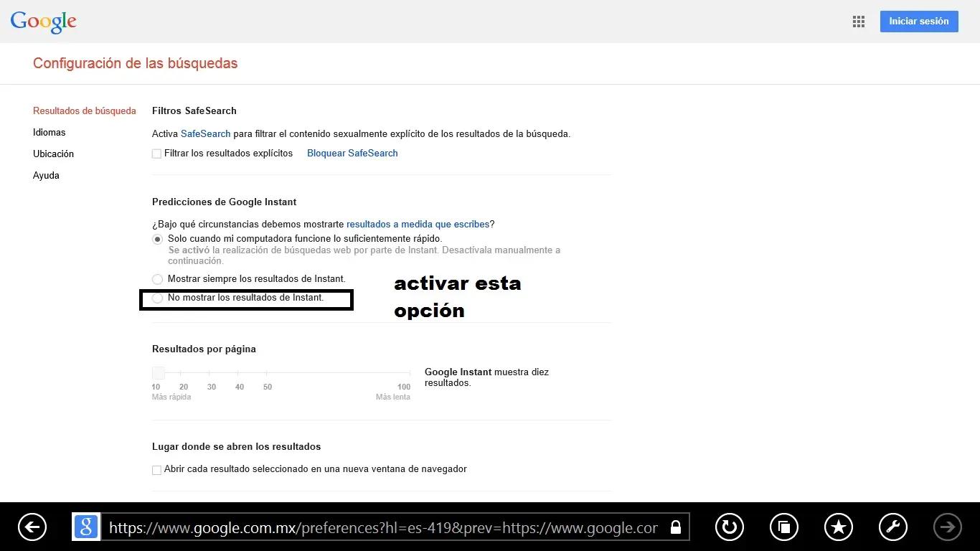Open resultados a medida que escribes link

click(x=418, y=225)
